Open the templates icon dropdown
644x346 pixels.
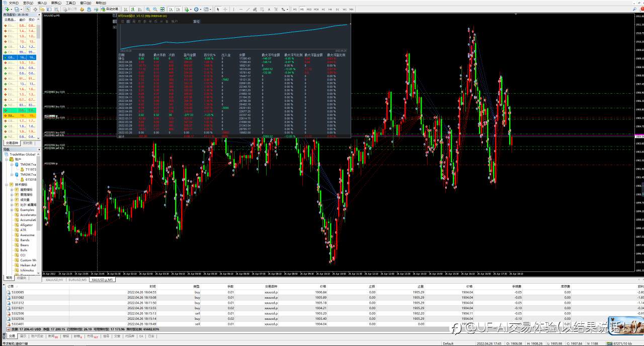tap(207, 9)
